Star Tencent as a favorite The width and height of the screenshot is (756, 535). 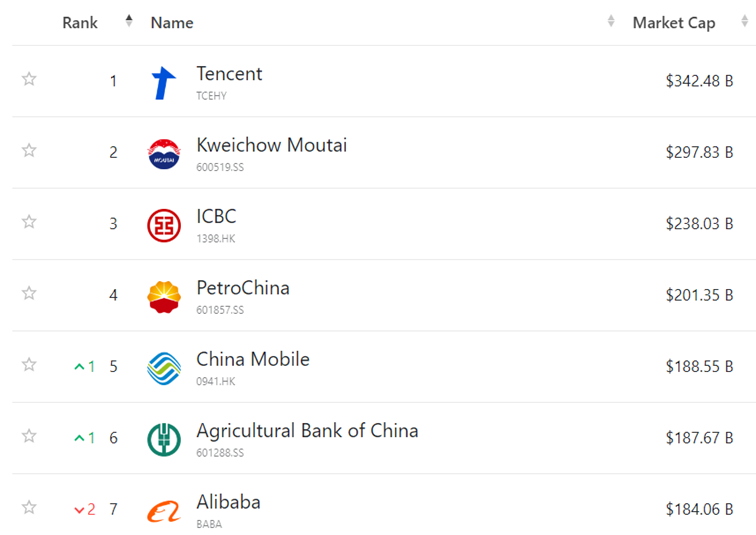click(29, 79)
